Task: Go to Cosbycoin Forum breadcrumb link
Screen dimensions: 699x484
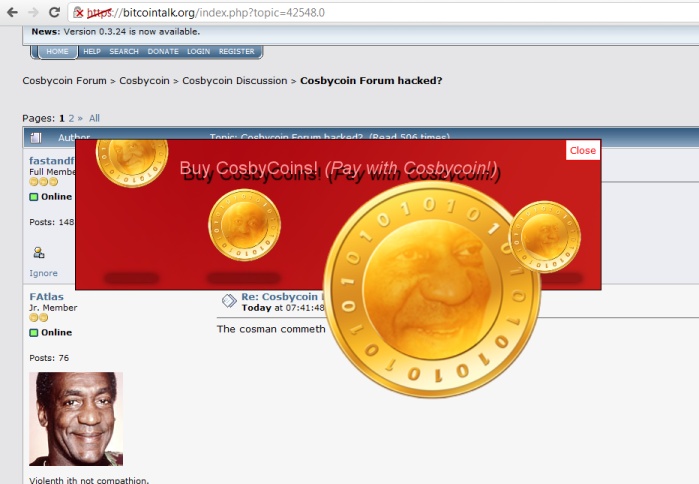Action: [65, 81]
